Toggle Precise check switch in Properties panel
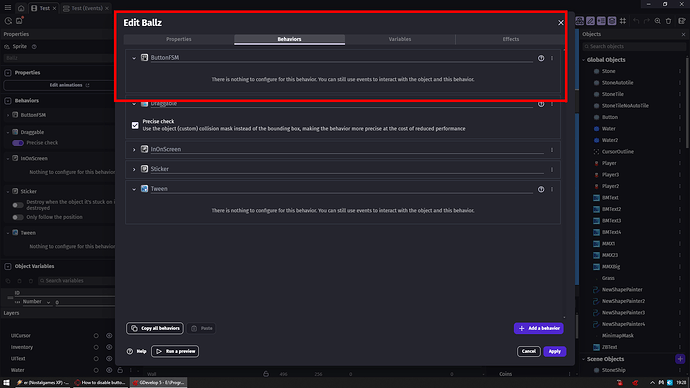 [18, 143]
